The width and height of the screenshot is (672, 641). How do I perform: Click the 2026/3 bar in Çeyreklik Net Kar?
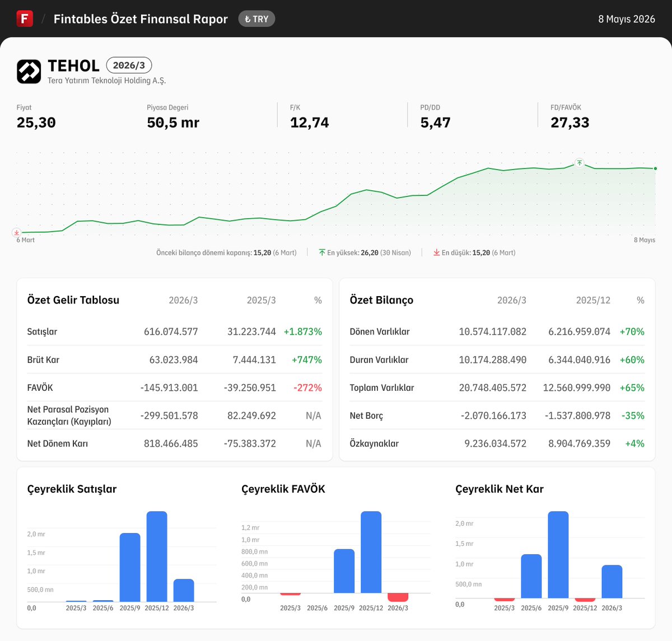click(612, 581)
